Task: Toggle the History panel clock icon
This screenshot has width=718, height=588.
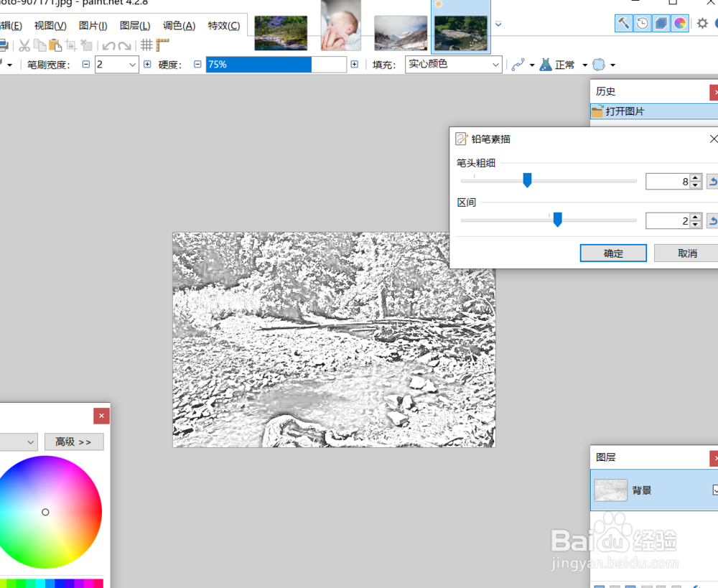Action: [641, 23]
